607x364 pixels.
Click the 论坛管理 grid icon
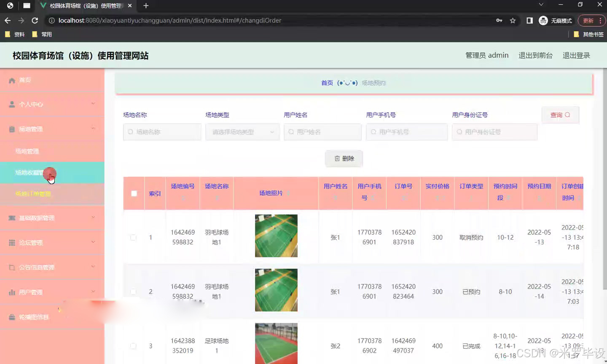[x=12, y=242]
